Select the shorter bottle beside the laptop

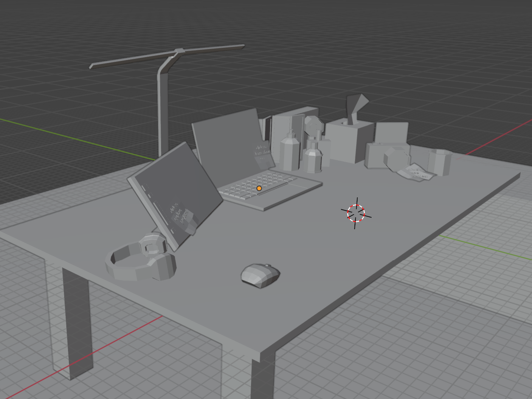tap(313, 158)
